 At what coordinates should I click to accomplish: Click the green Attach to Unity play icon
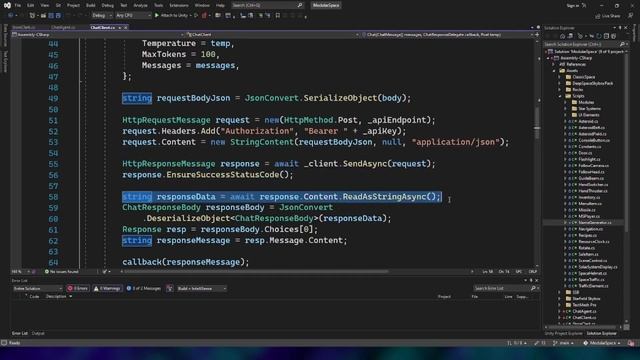point(157,16)
